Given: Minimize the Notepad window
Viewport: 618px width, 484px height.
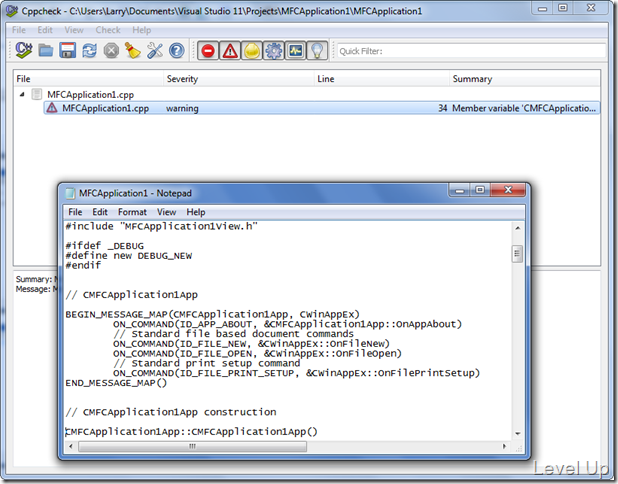Looking at the screenshot, I should [x=460, y=190].
